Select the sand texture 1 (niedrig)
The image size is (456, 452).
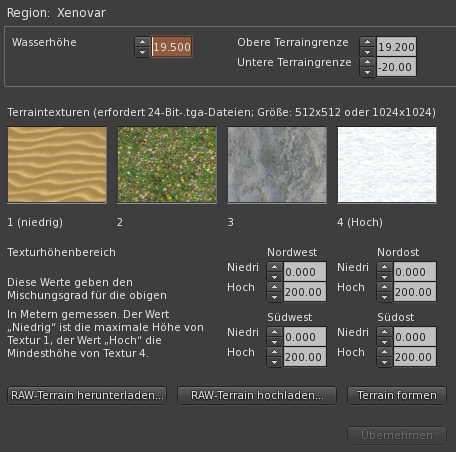pos(57,165)
